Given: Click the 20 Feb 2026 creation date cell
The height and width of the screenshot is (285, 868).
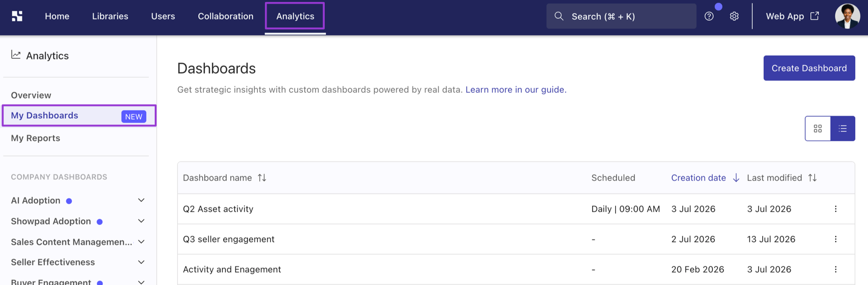Looking at the screenshot, I should pos(697,269).
